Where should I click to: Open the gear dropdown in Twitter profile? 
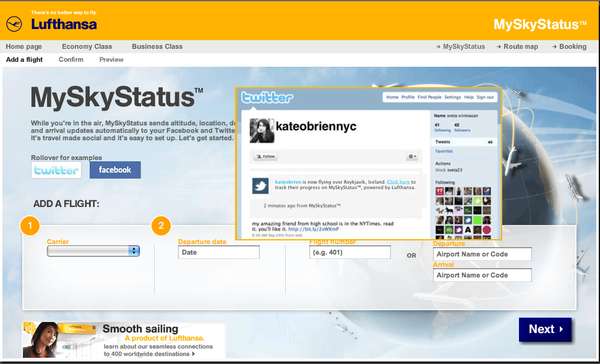(412, 157)
